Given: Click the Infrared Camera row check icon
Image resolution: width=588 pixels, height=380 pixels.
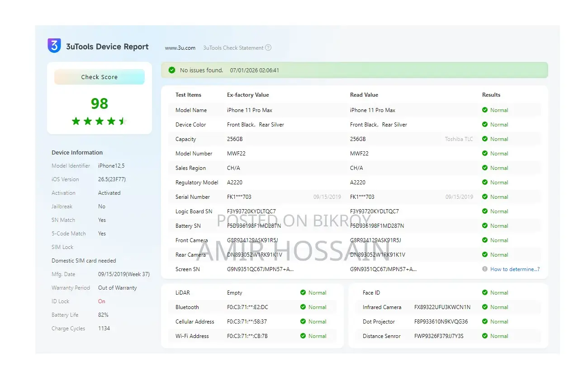Looking at the screenshot, I should coord(485,307).
